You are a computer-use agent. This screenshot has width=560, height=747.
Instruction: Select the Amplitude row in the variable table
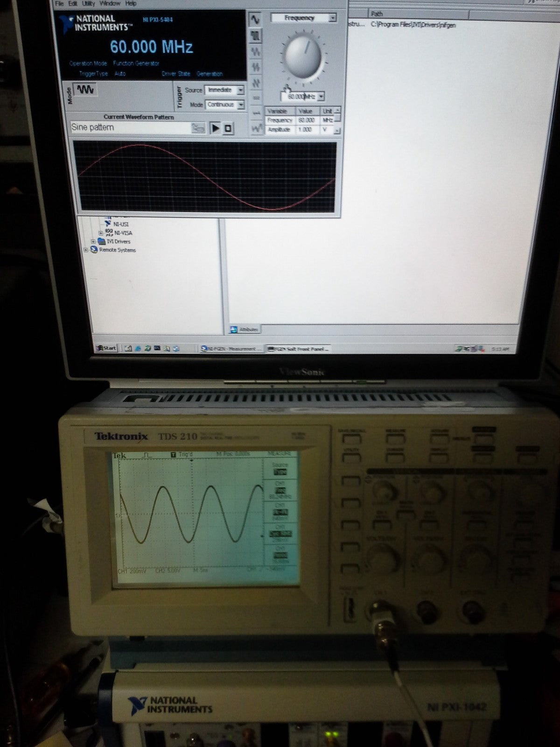coord(300,129)
